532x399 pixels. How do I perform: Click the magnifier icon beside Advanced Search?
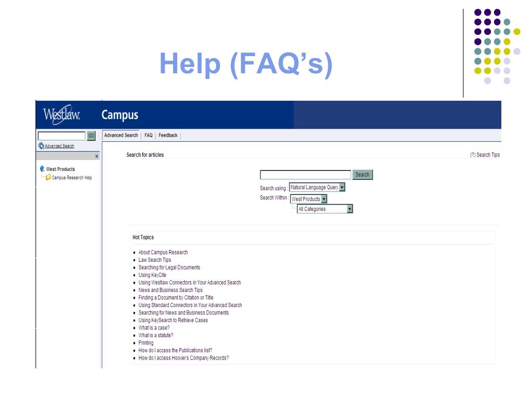(41, 146)
